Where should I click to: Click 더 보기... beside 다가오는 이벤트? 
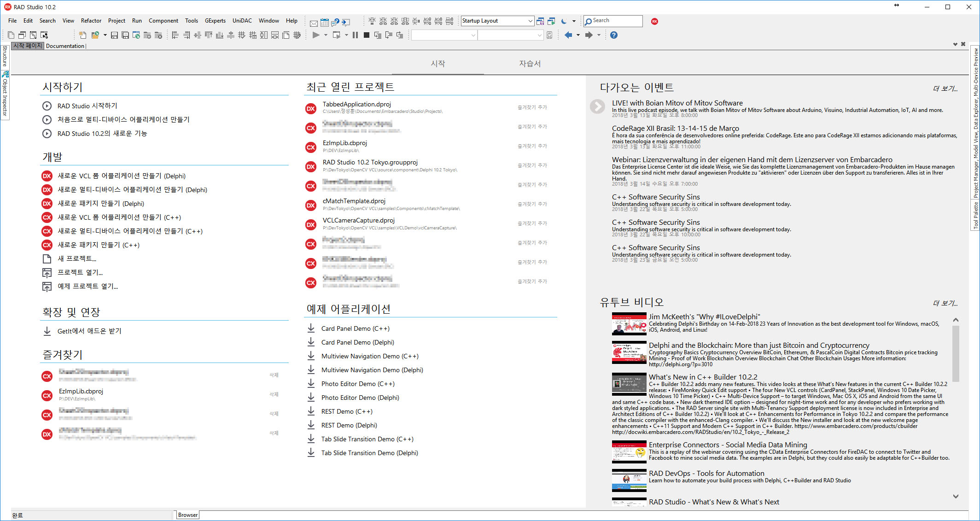[x=945, y=88]
